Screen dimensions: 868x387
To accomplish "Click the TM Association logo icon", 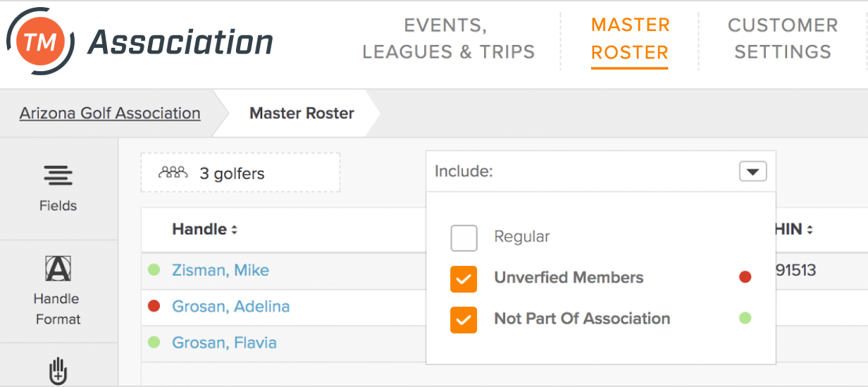I will 41,43.
